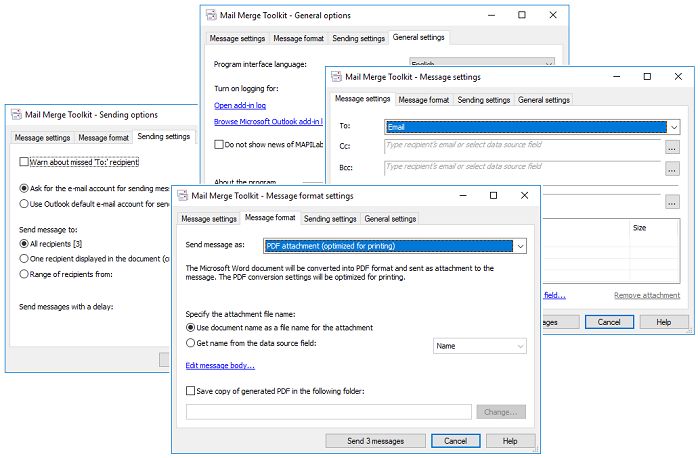The width and height of the screenshot is (700, 458).
Task: Click the Cc recipient input field
Action: 523,146
